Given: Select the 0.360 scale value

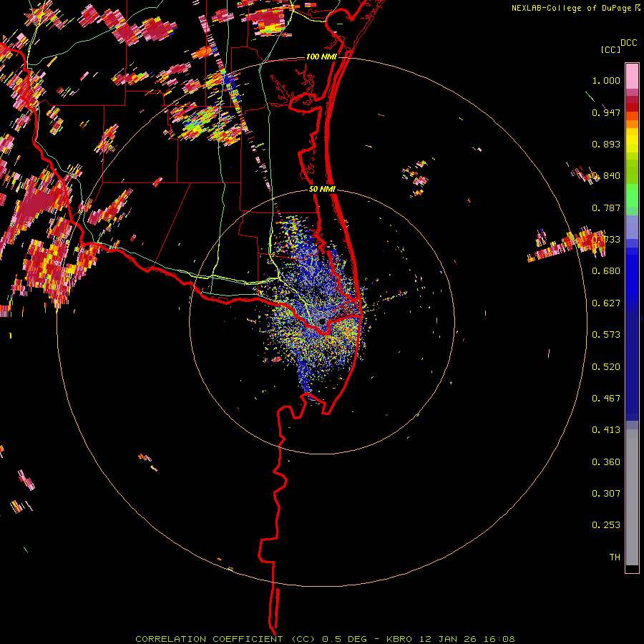Looking at the screenshot, I should click(x=606, y=462).
